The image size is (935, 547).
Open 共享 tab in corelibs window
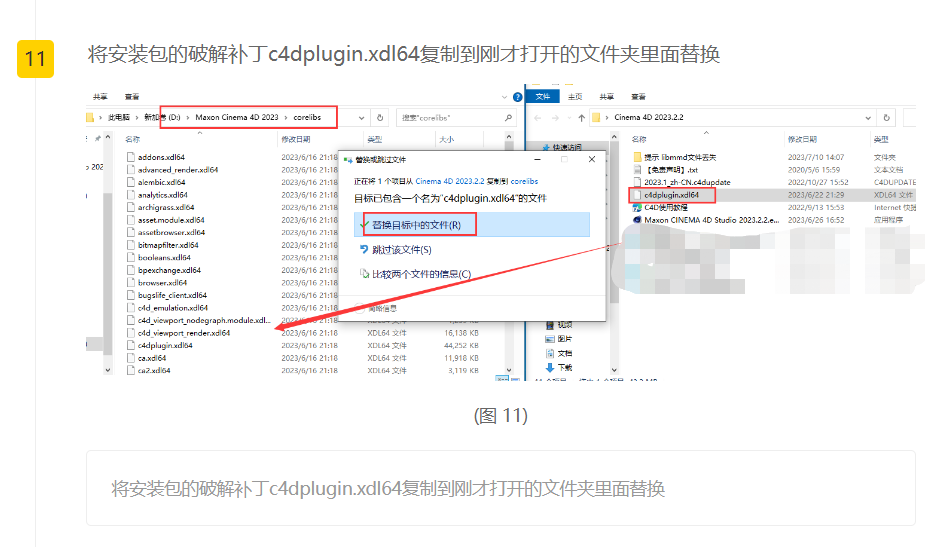(100, 97)
